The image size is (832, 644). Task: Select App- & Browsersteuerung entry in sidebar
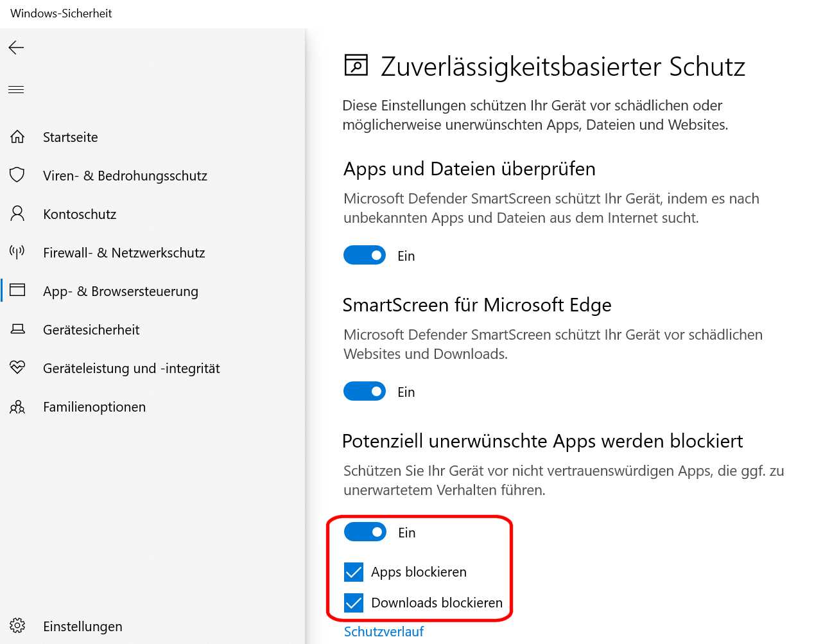pos(120,290)
